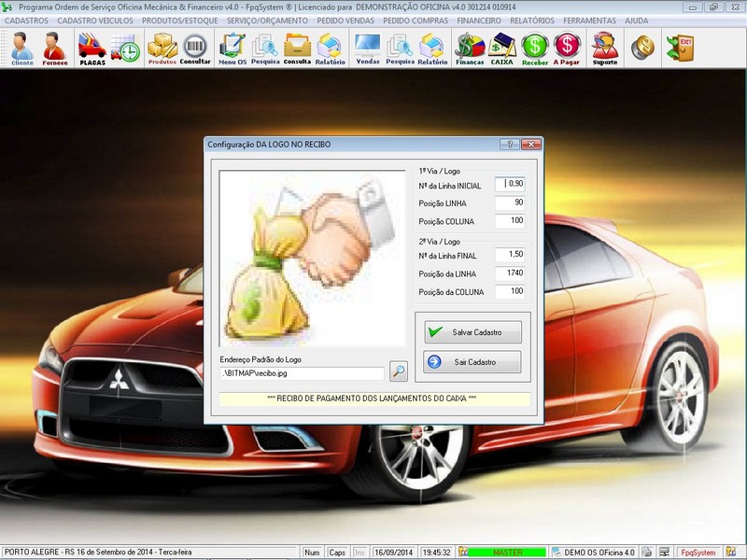747x560 pixels.
Task: Edit the Nº da Linha INICIAL field
Action: click(510, 184)
